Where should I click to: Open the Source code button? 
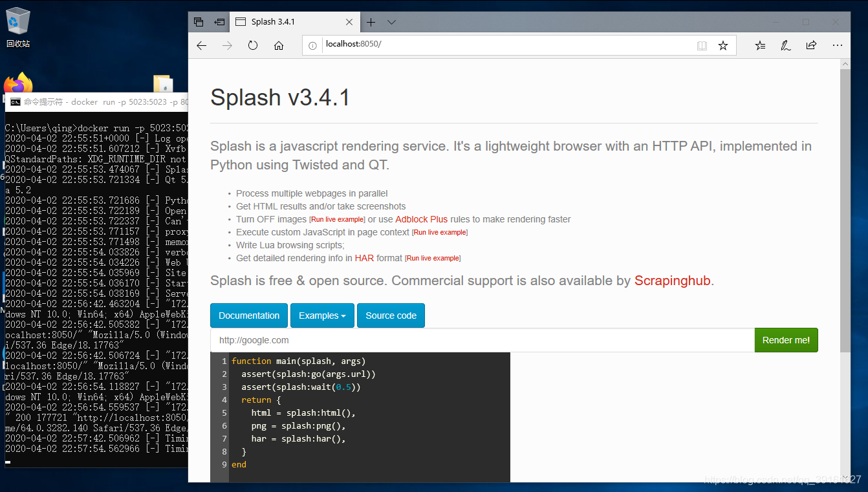(391, 316)
